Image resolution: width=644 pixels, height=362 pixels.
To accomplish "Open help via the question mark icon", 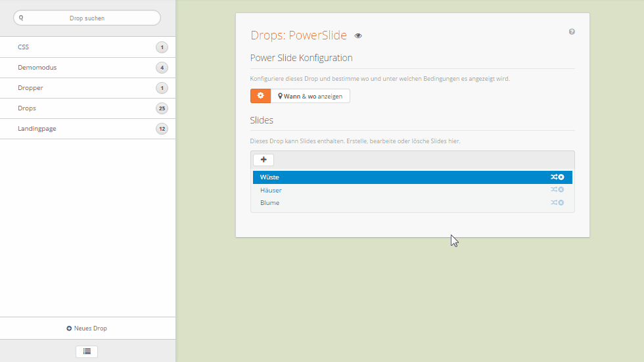I will click(x=572, y=32).
